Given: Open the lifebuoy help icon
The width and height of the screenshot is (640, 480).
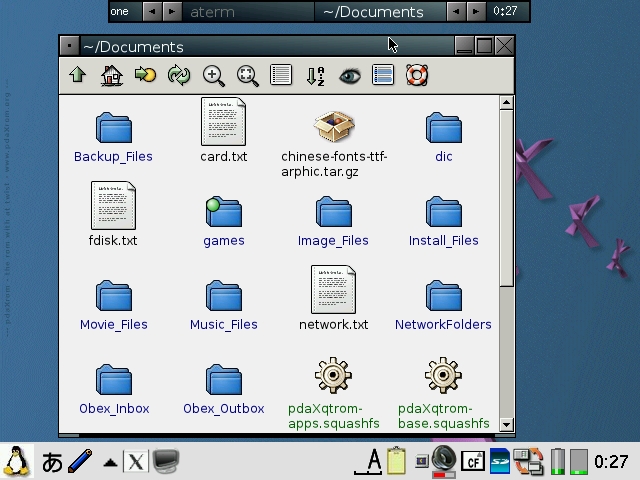Looking at the screenshot, I should 417,75.
